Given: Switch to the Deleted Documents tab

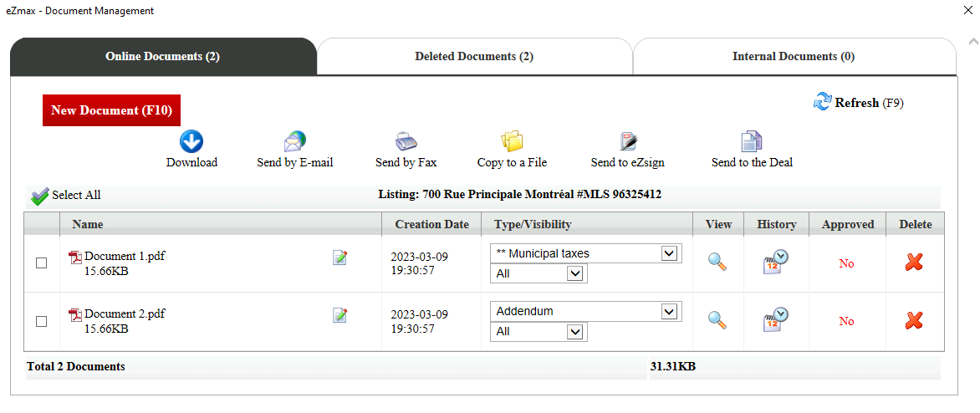Looking at the screenshot, I should [474, 56].
